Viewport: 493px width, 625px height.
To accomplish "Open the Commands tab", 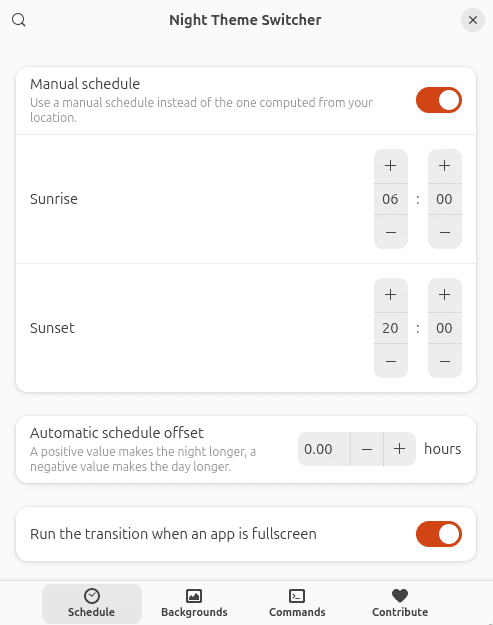I will 297,603.
